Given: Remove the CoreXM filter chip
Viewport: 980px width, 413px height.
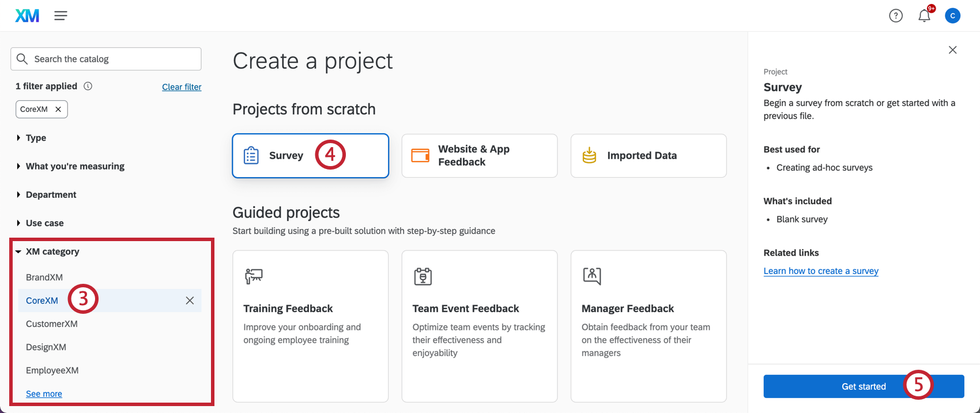Looking at the screenshot, I should point(58,109).
